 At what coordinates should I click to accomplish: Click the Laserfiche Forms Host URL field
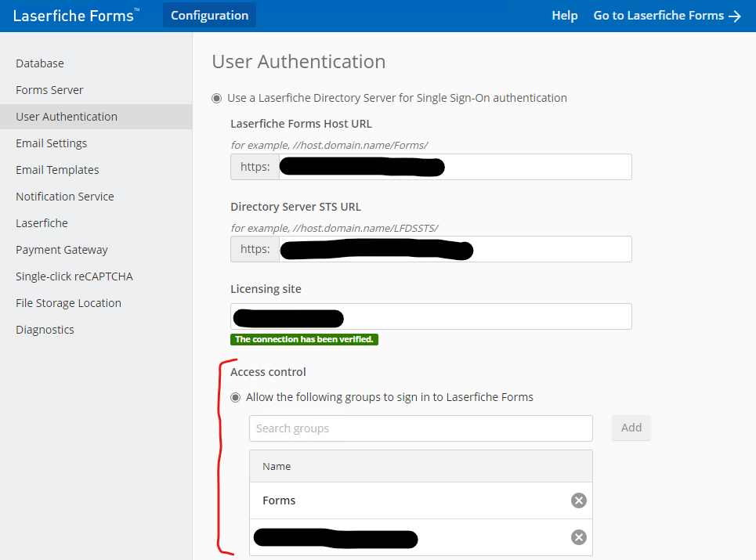click(455, 167)
